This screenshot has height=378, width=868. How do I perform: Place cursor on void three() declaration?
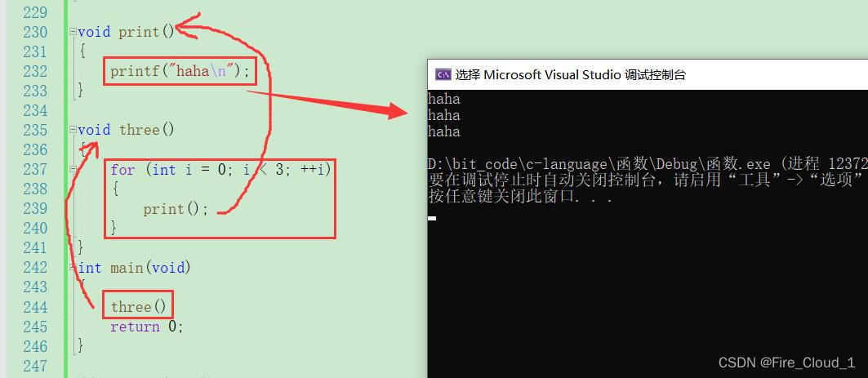point(127,130)
